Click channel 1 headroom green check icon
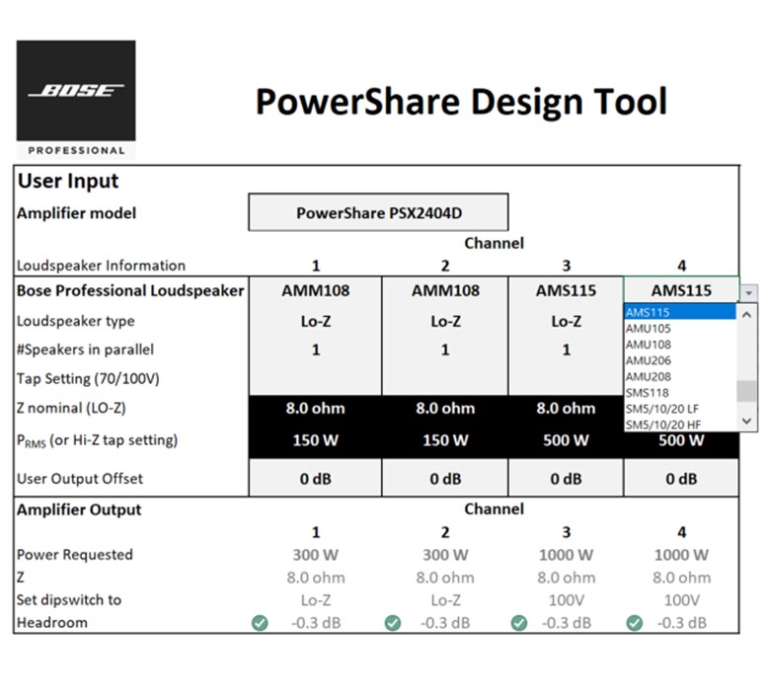 260,623
